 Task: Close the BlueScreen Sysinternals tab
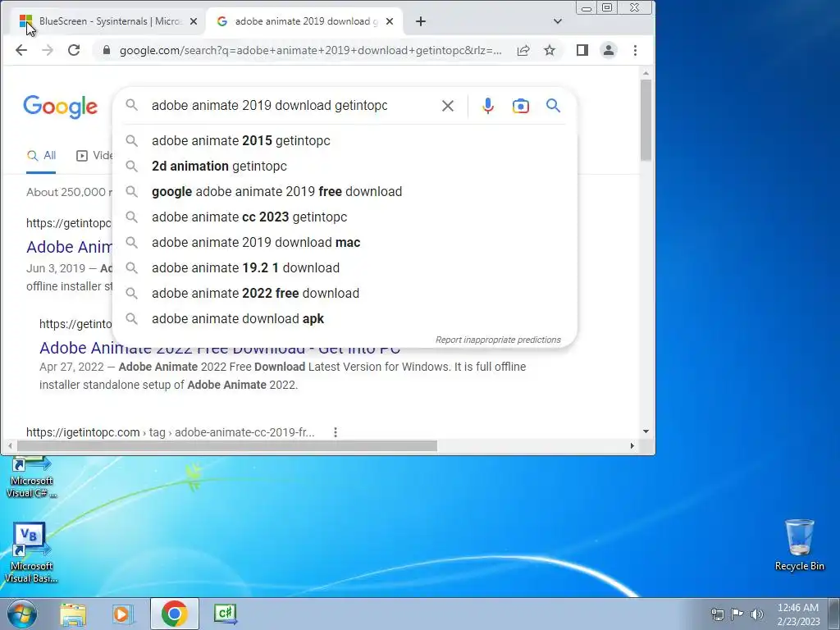(194, 21)
